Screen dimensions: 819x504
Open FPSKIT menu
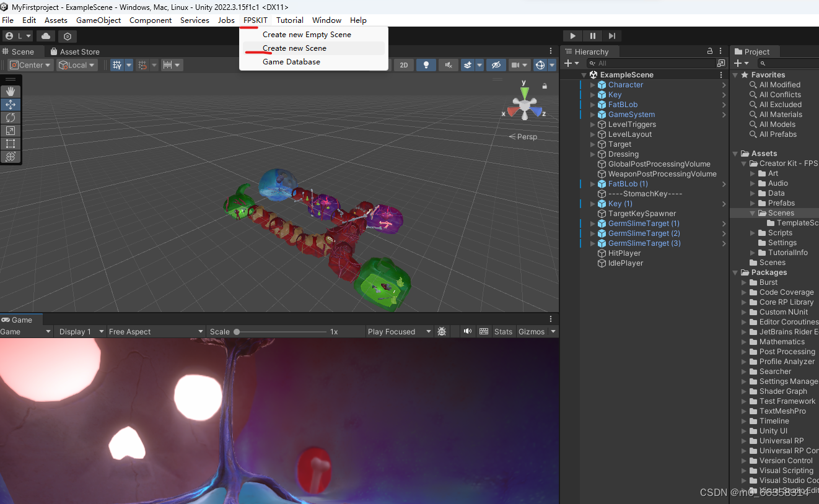click(x=255, y=20)
